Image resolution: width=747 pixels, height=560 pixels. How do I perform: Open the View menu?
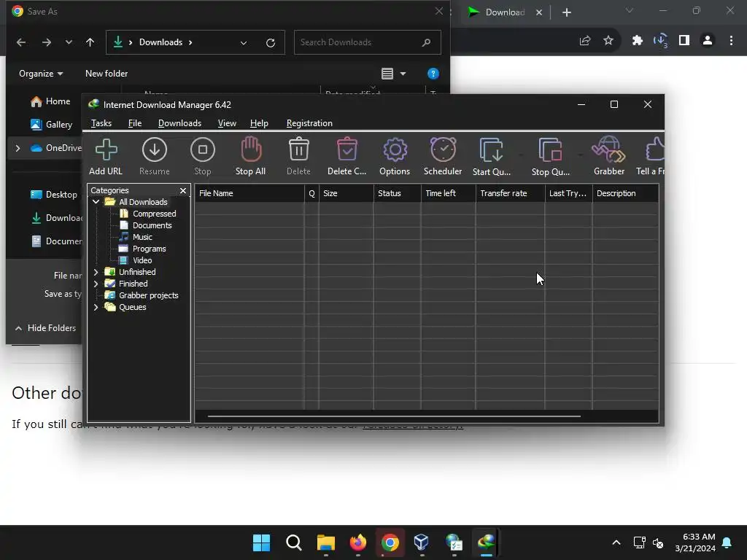(227, 123)
